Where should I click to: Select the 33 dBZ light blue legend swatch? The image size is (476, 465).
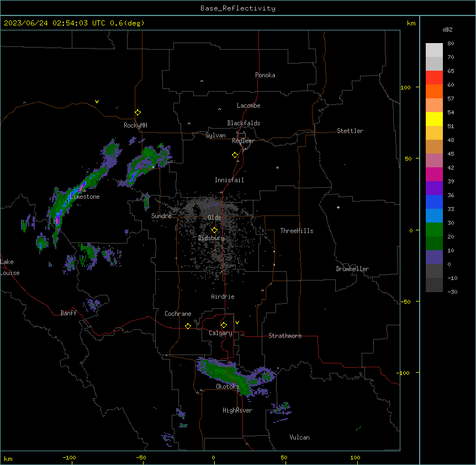(x=434, y=215)
